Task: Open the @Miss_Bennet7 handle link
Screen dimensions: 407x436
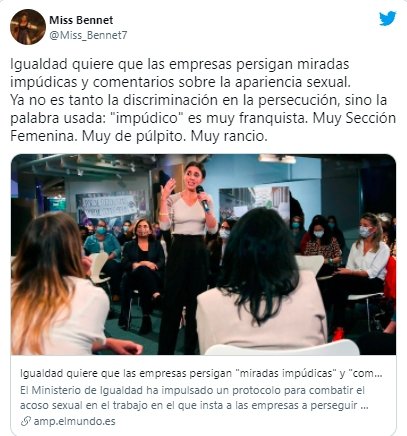Action: (88, 35)
